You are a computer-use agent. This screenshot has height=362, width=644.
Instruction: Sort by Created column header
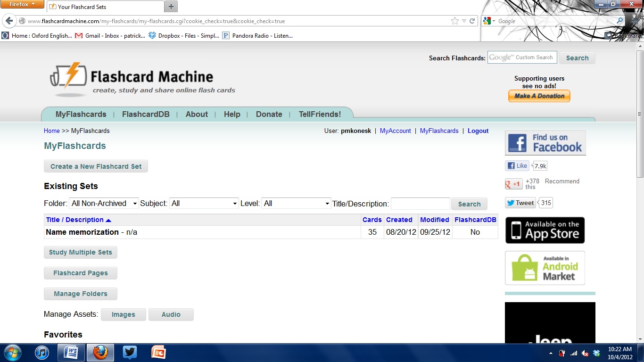coord(399,220)
